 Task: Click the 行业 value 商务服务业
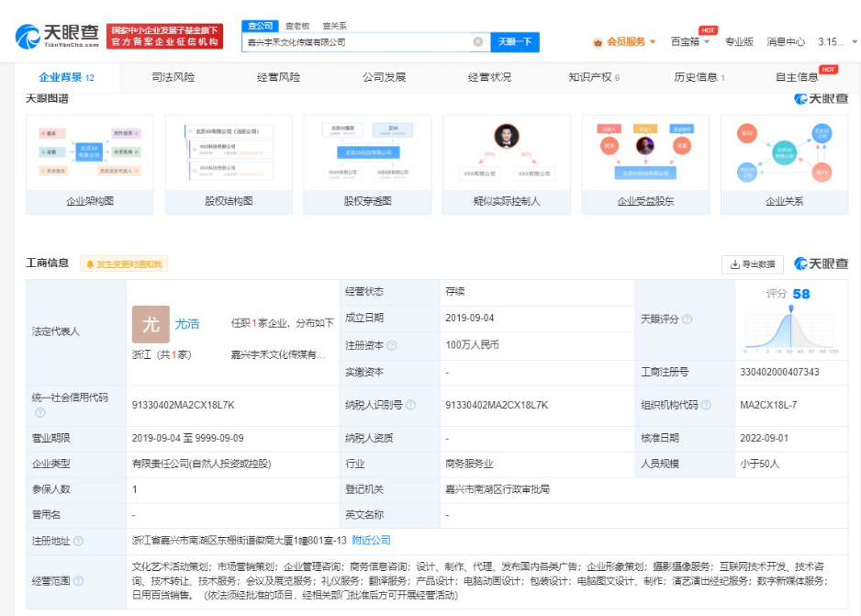469,464
